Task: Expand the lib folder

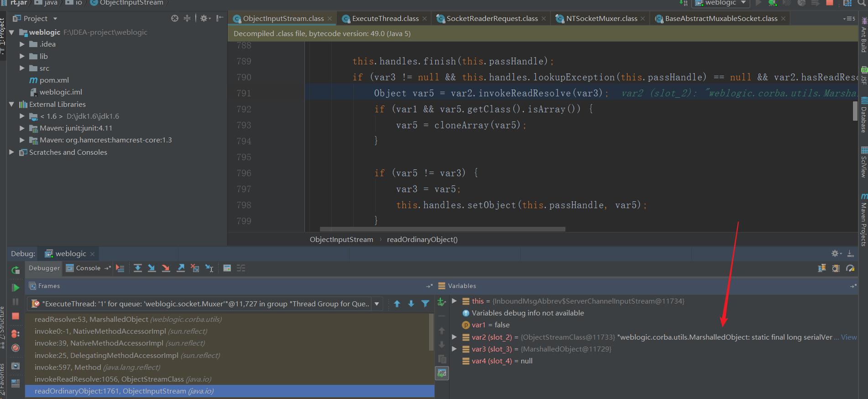Action: tap(21, 56)
